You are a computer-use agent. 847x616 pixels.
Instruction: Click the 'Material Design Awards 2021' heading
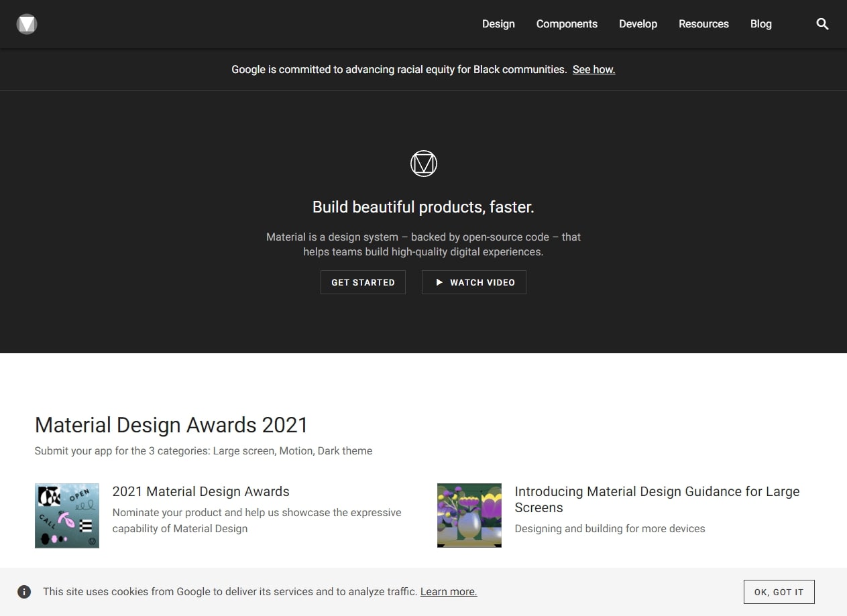click(x=171, y=425)
